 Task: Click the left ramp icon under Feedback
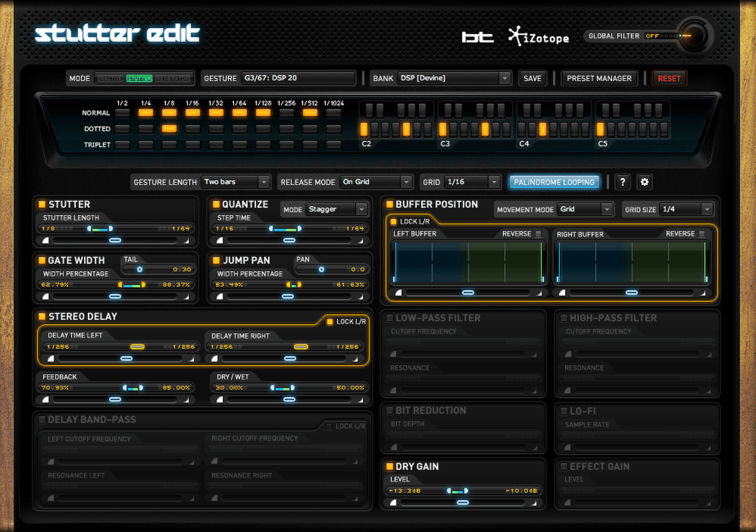click(x=46, y=400)
